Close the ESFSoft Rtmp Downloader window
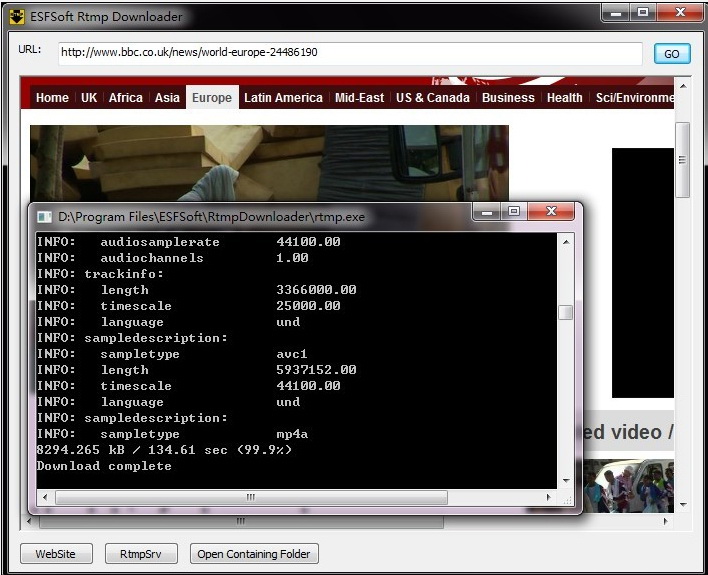 click(x=680, y=12)
